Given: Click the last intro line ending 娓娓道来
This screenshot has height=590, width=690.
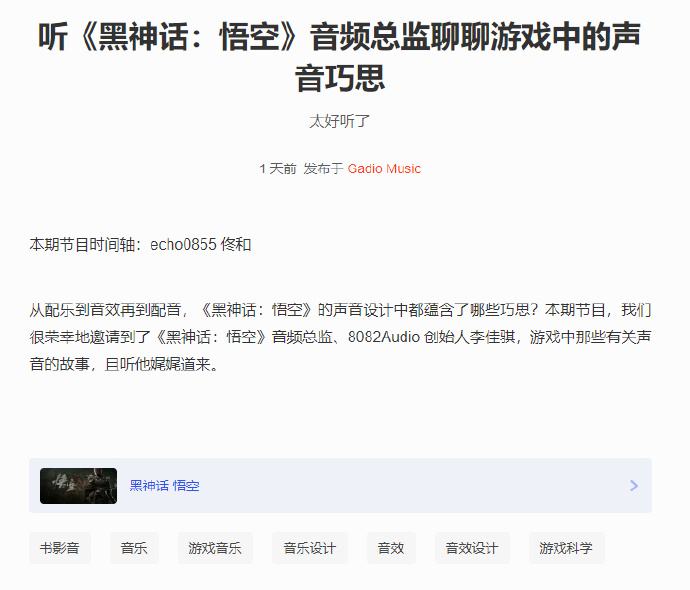Looking at the screenshot, I should coord(124,364).
